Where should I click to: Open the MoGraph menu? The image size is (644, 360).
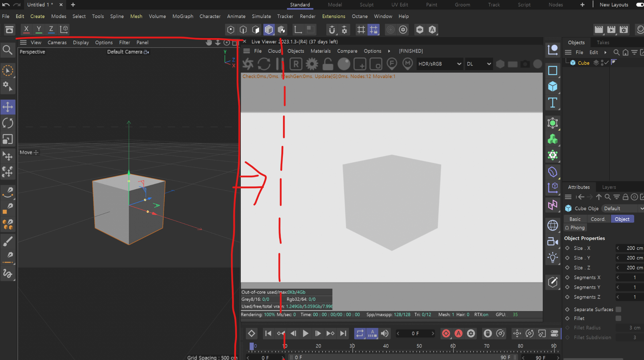182,16
